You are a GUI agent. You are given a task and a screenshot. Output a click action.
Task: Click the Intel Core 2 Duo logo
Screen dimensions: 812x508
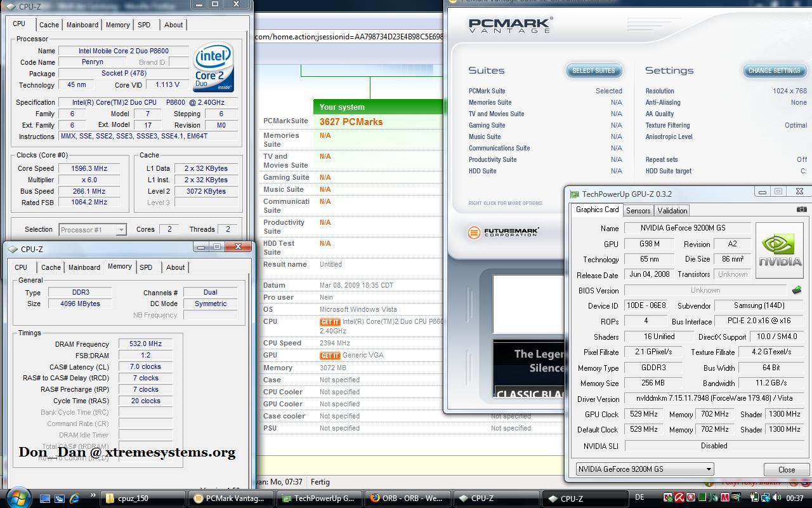[x=213, y=67]
